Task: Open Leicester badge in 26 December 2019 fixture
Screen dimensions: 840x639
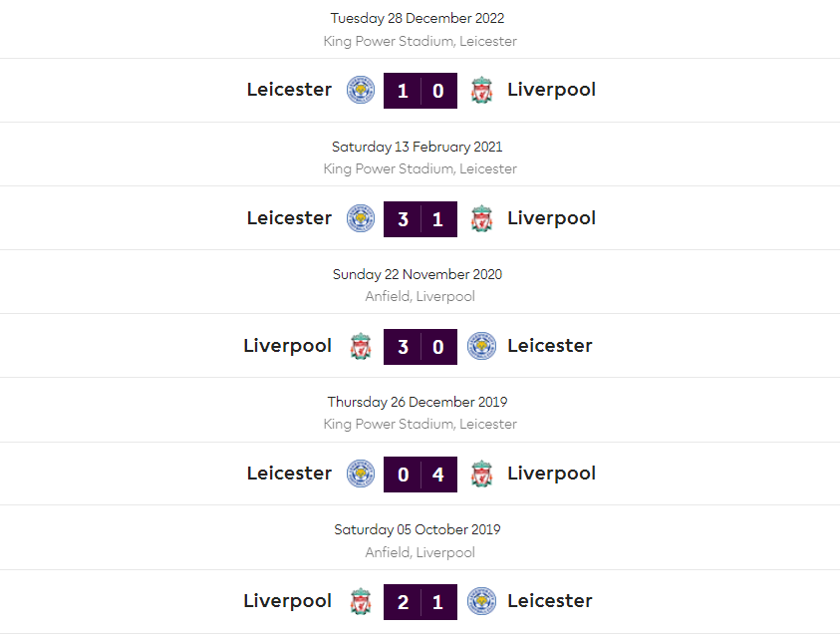Action: pos(361,474)
